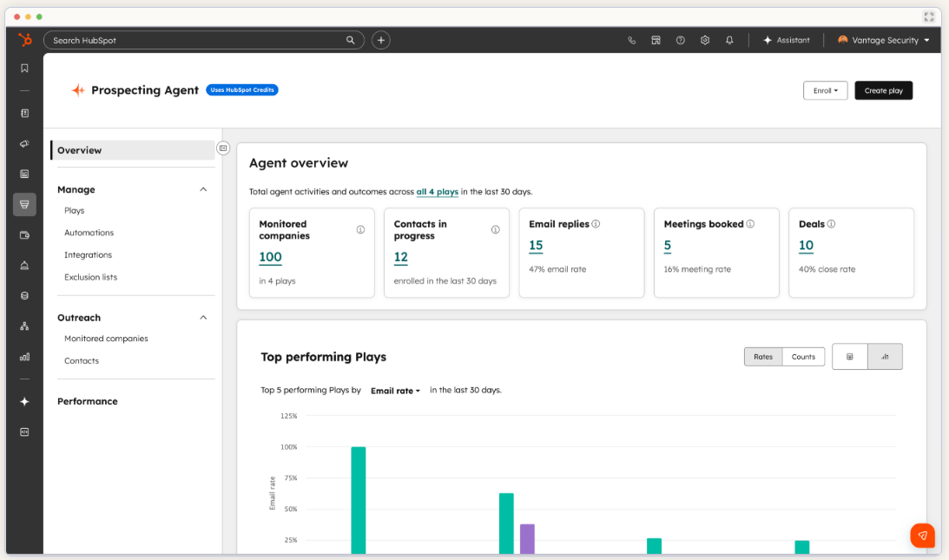This screenshot has height=560, width=949.
Task: Open Plays under Manage
Action: 75,210
